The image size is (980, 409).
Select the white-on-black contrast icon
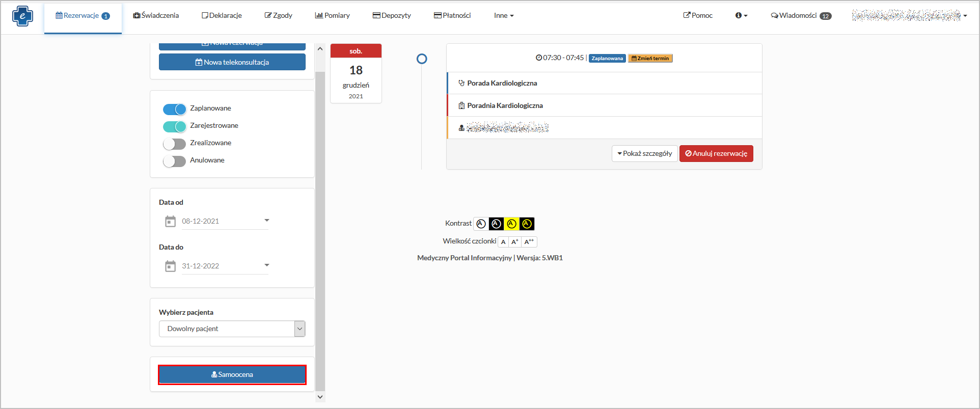[x=496, y=224]
